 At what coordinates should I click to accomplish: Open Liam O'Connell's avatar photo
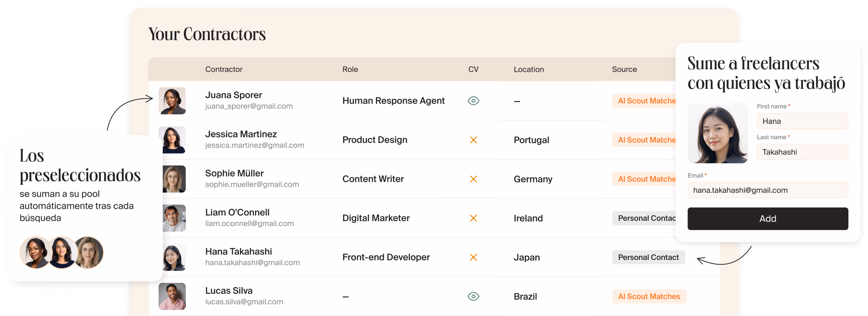[174, 218]
